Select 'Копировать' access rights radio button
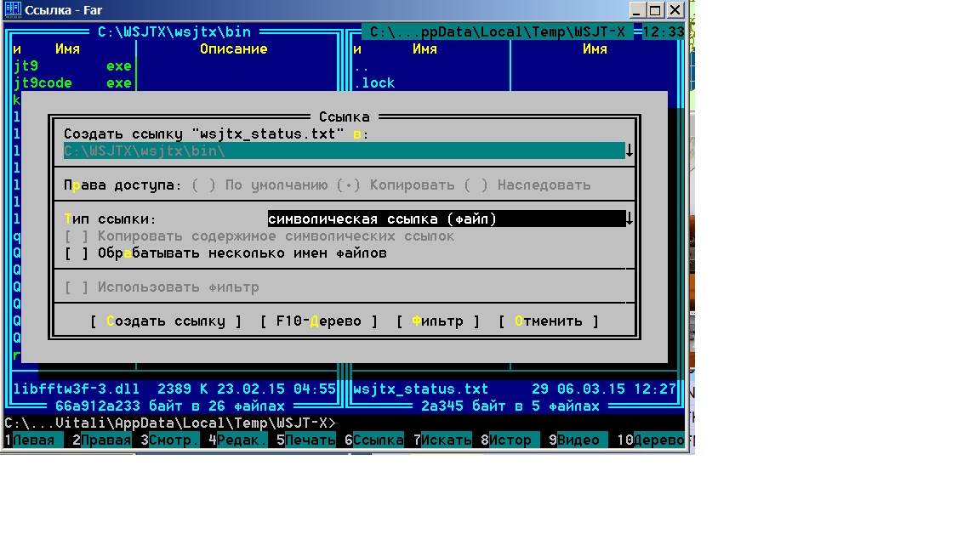This screenshot has width=980, height=551. (345, 185)
